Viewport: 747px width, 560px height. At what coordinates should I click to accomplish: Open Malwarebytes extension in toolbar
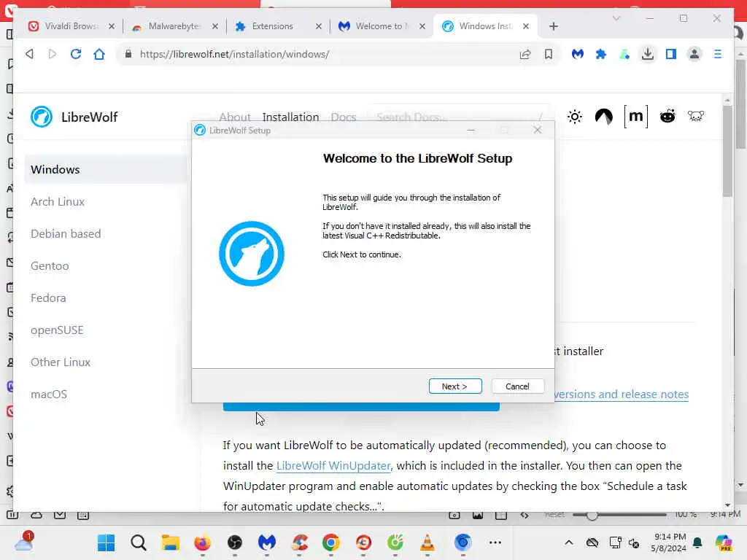[x=578, y=54]
